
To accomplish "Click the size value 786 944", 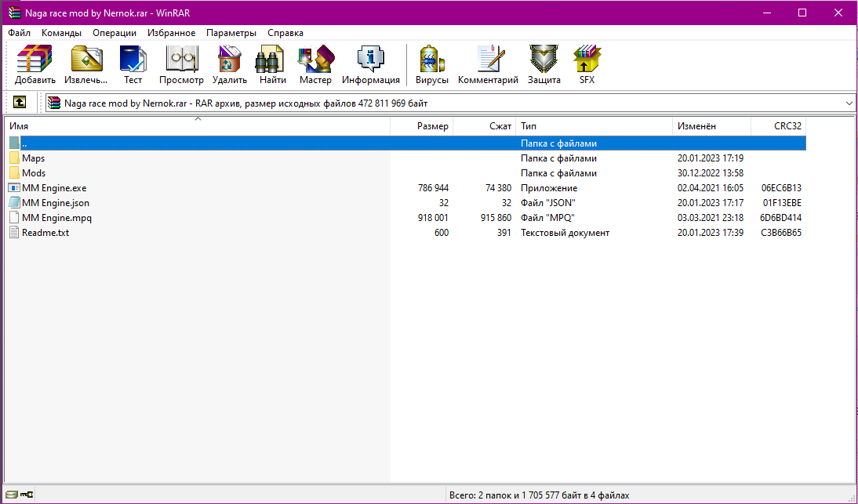I will tap(434, 187).
